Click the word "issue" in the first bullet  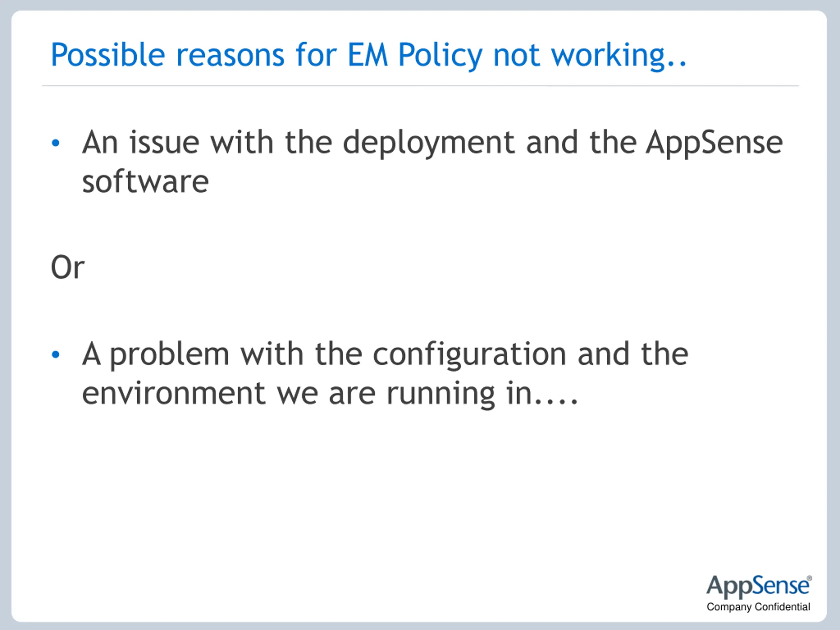pyautogui.click(x=164, y=142)
